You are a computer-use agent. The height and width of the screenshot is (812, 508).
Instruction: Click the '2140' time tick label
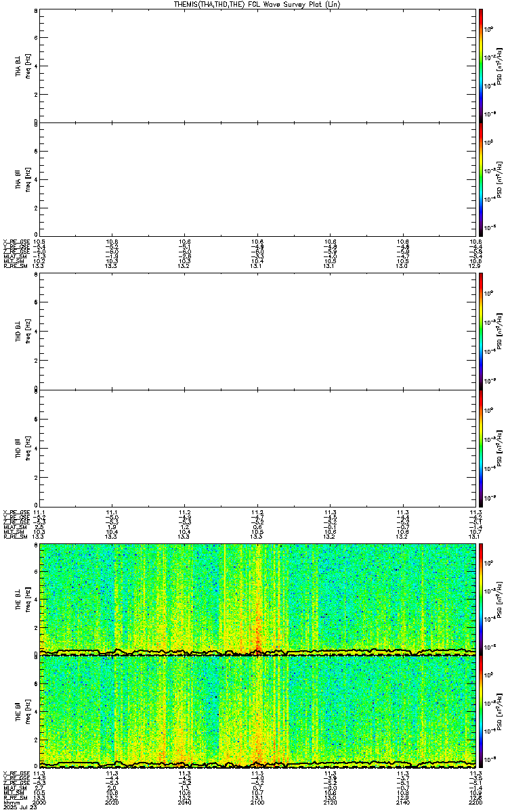pos(403,804)
